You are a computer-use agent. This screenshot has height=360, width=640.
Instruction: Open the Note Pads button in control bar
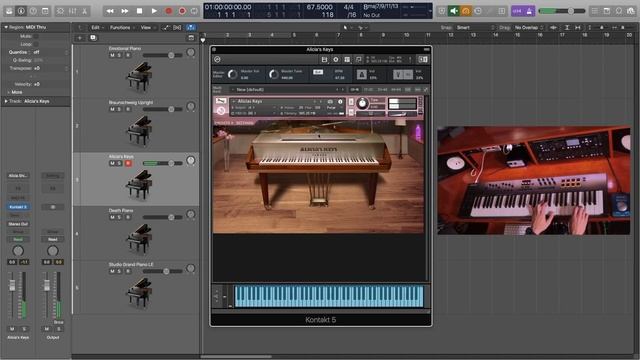click(x=607, y=11)
